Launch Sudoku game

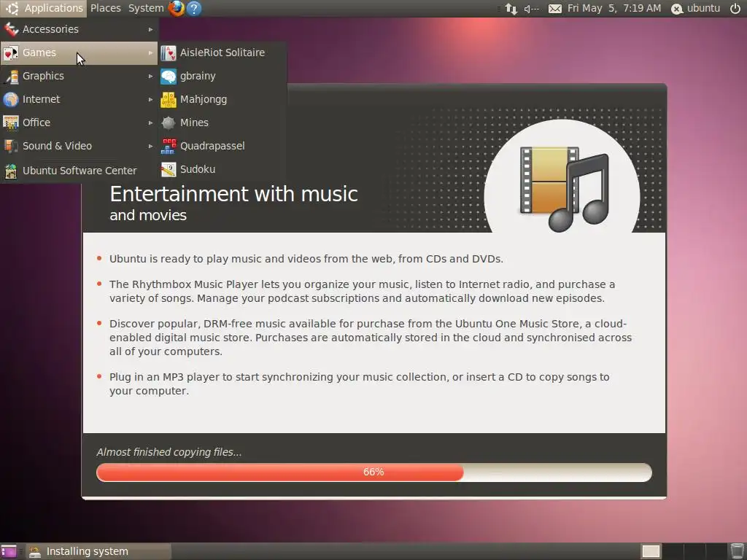point(222,169)
